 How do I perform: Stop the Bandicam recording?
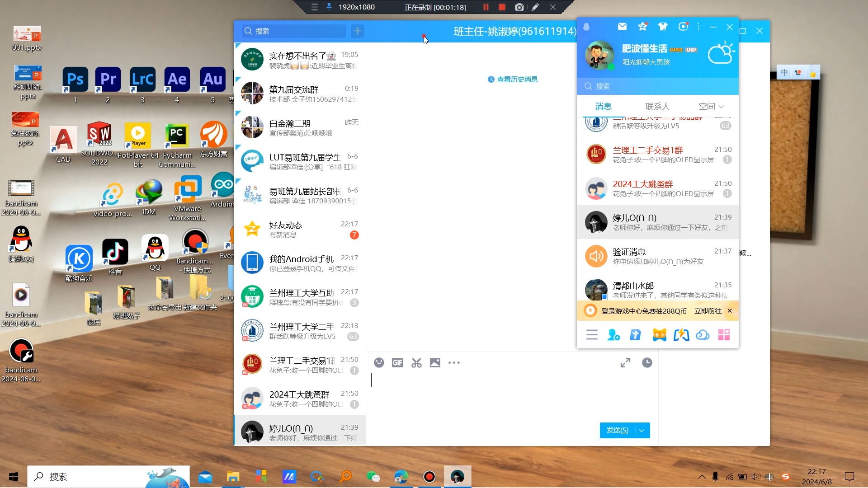(502, 7)
